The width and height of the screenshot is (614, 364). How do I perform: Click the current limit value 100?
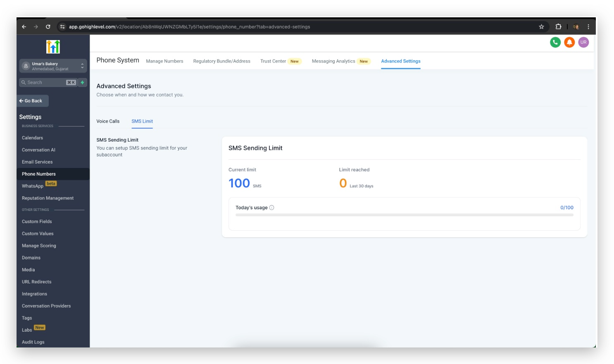[239, 183]
